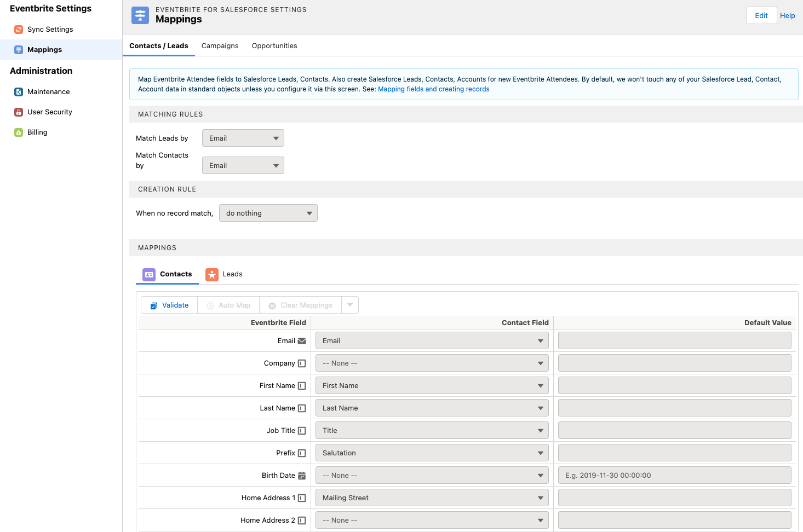Screen dimensions: 803x532
Task: Click the User Security lock icon
Action: [19, 112]
